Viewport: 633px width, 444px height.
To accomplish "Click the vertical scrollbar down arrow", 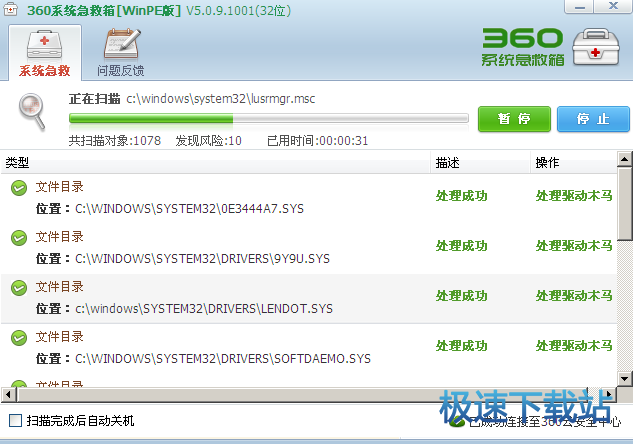I will coord(625,379).
